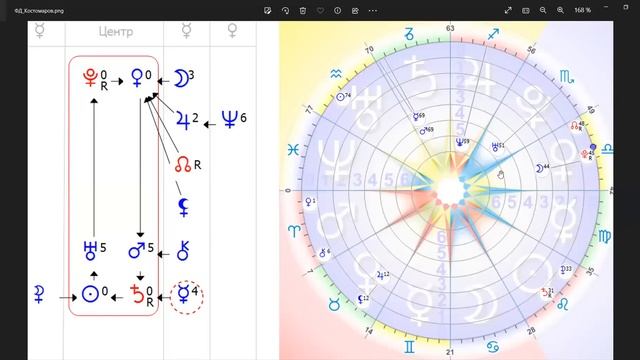Click the Mars symbol labeled 5 in the diagram
The width and height of the screenshot is (640, 360).
coord(136,250)
